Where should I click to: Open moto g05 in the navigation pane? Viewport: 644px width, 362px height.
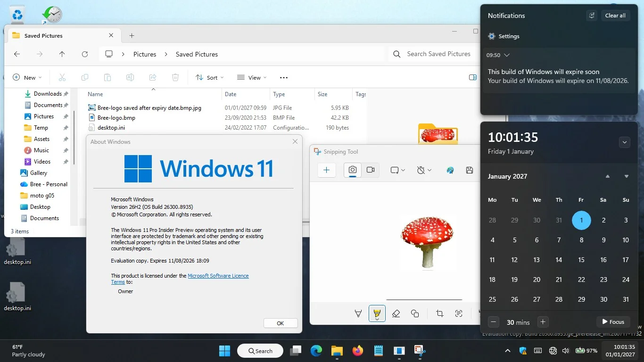(x=41, y=196)
